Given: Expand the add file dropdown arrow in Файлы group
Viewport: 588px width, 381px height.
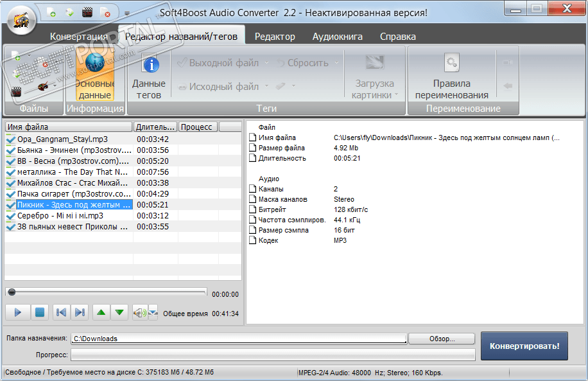Looking at the screenshot, I should click(x=30, y=56).
